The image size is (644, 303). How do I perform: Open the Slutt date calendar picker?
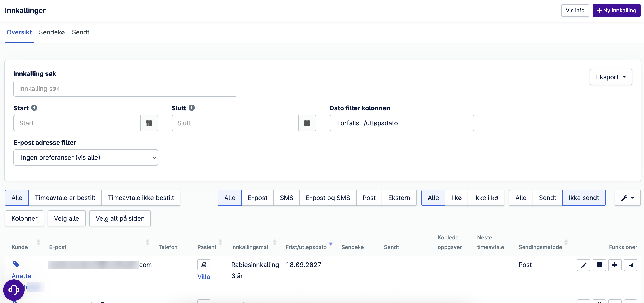(307, 123)
